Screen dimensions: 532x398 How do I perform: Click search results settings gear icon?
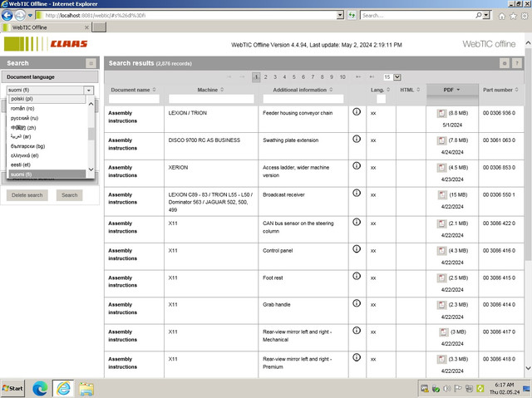pos(505,63)
